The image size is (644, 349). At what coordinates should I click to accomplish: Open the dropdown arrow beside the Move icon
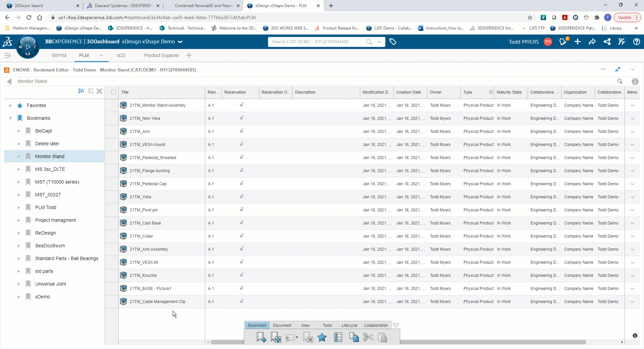(x=297, y=338)
